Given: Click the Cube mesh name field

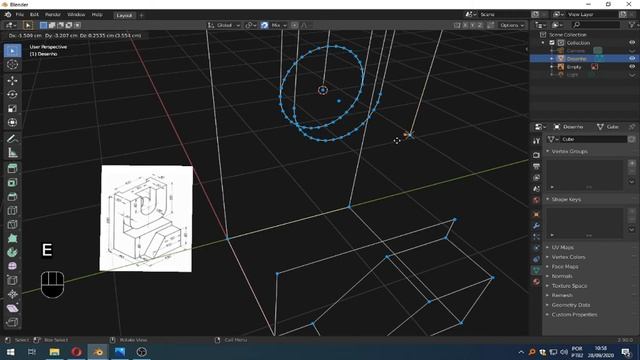Looking at the screenshot, I should 594,139.
